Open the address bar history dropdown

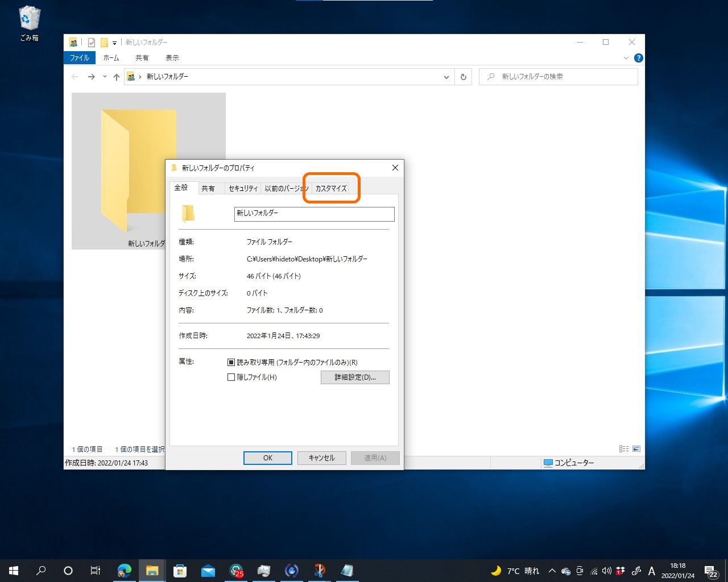pyautogui.click(x=446, y=77)
